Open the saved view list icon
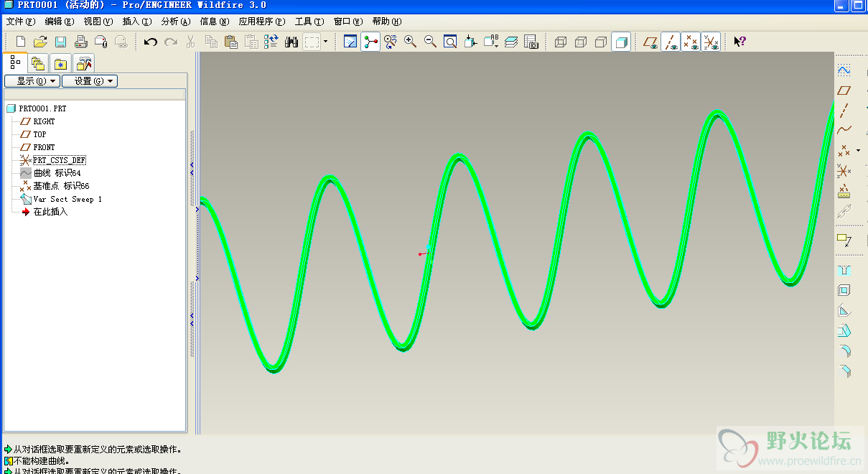 491,42
